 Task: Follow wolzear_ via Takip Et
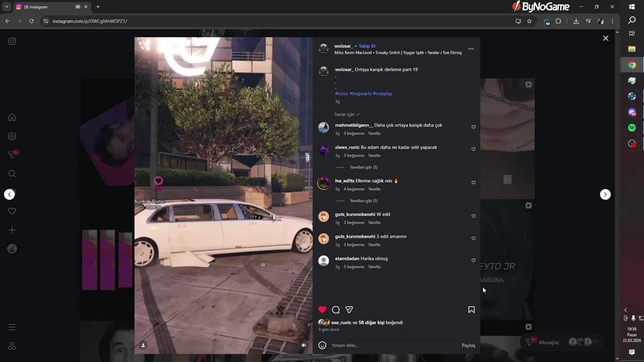pyautogui.click(x=367, y=46)
